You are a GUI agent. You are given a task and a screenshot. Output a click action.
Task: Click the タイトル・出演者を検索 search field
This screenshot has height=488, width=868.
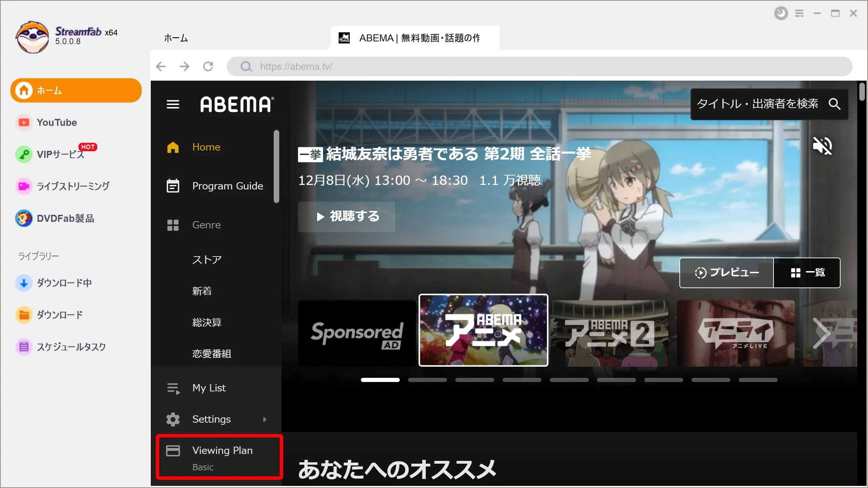(769, 104)
